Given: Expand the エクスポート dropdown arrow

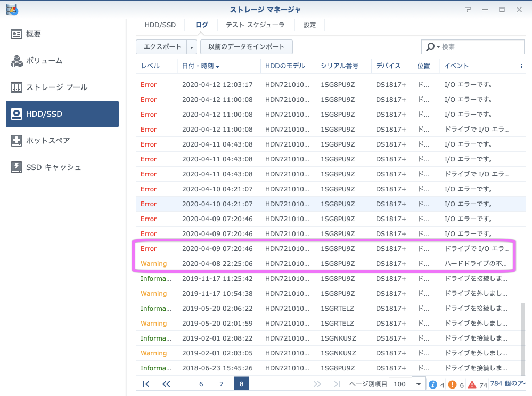Looking at the screenshot, I should coord(192,47).
